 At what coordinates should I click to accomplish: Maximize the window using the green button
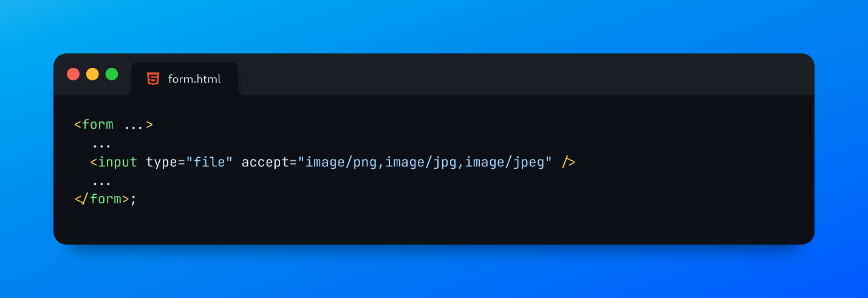tap(112, 74)
